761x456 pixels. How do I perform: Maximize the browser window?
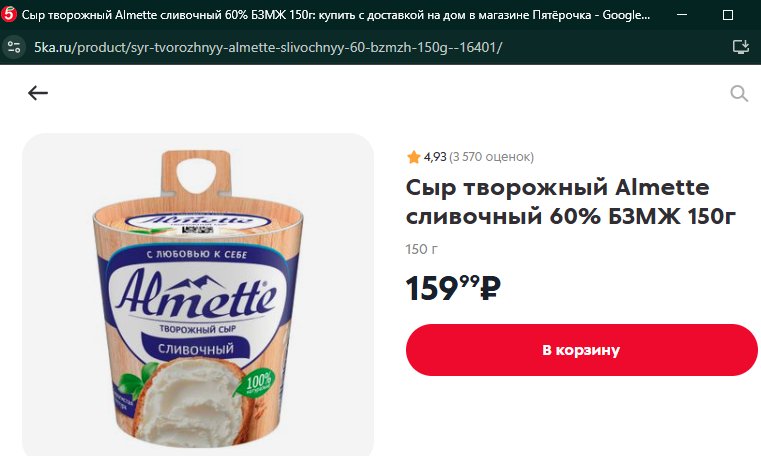tap(728, 15)
